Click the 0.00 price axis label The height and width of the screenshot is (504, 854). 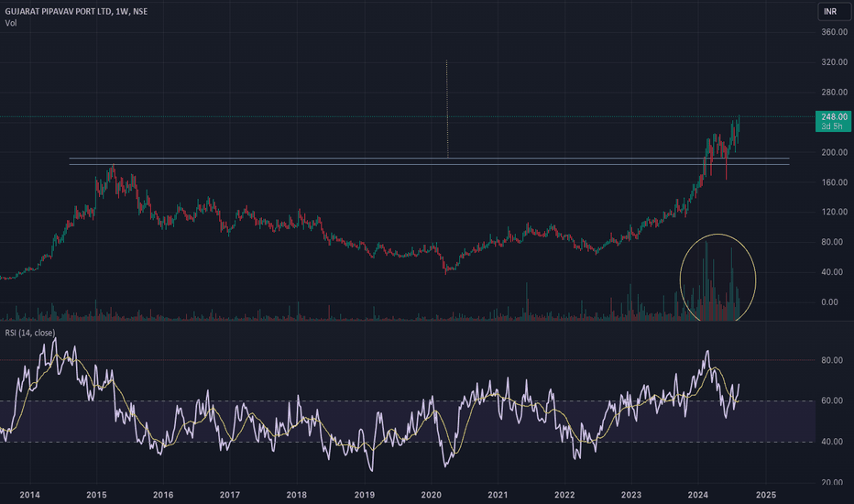click(829, 301)
